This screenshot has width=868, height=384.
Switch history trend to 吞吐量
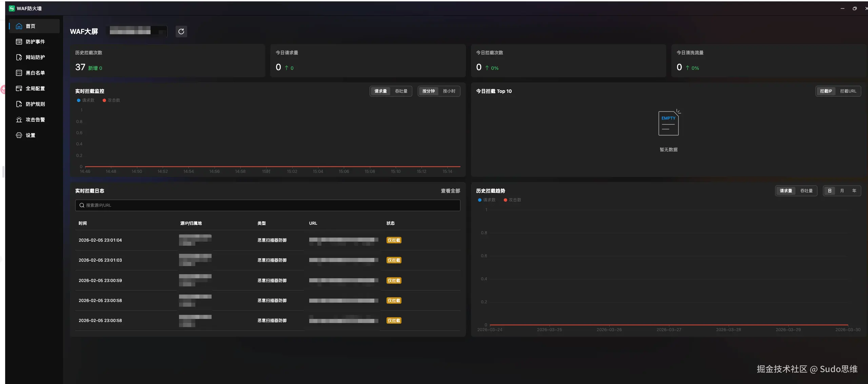[x=806, y=191]
